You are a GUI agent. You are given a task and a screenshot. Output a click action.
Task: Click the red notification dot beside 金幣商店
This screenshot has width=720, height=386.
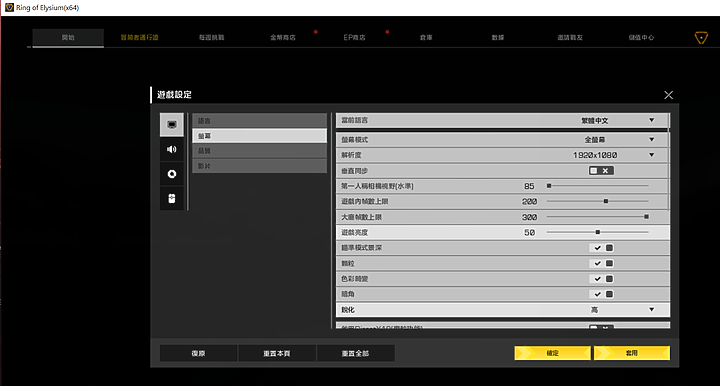click(315, 32)
